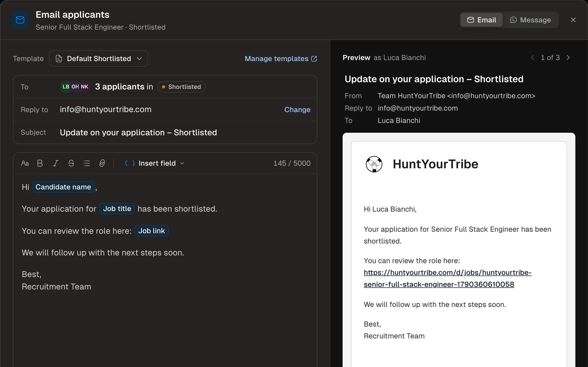Click the '1 of 3' preview counter
This screenshot has width=588, height=367.
tap(550, 58)
